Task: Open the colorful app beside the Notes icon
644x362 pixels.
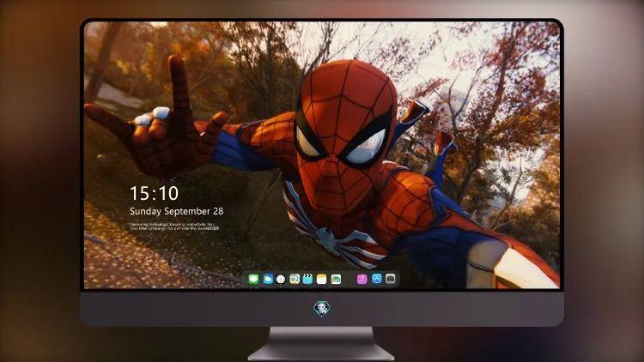Action: coord(336,280)
